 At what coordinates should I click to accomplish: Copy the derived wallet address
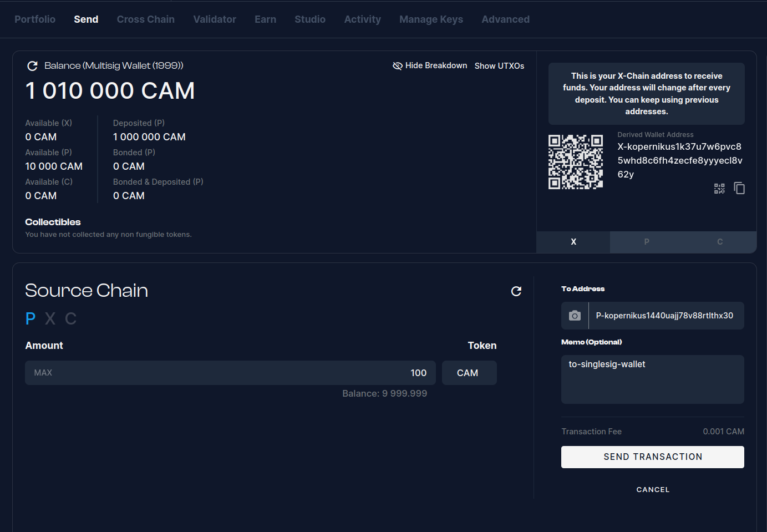[739, 189]
